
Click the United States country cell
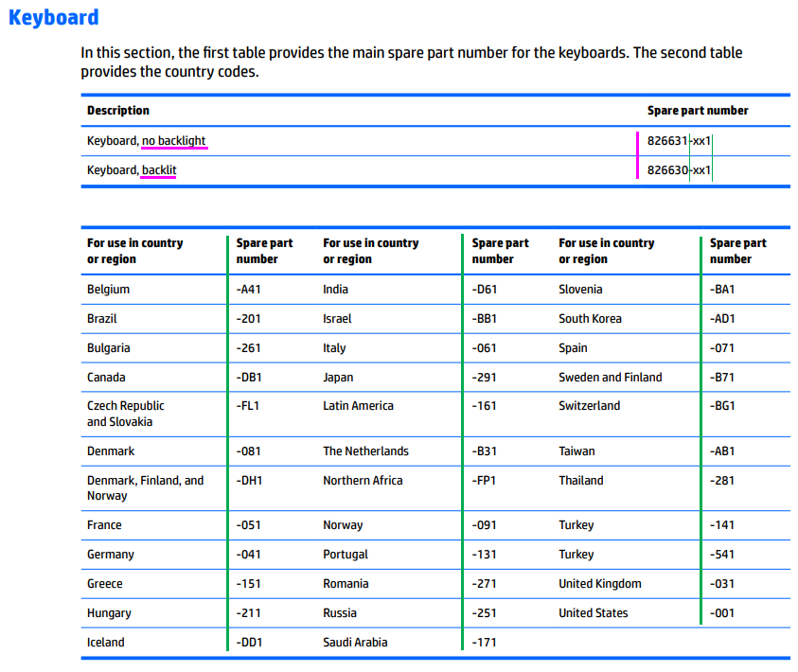tap(593, 612)
